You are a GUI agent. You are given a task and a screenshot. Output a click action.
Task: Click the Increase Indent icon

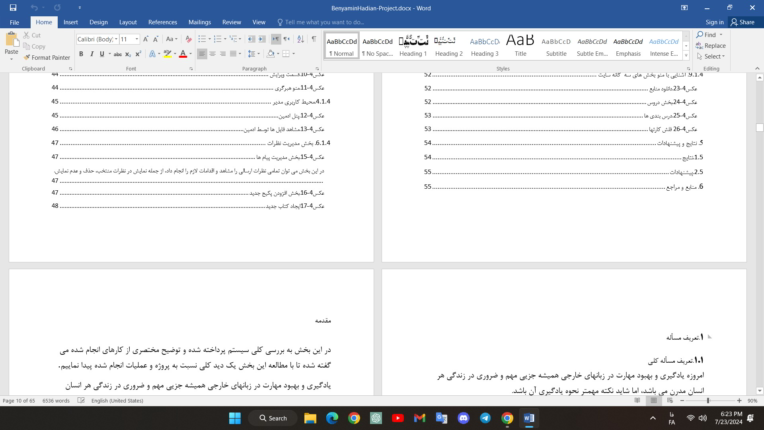click(x=262, y=39)
